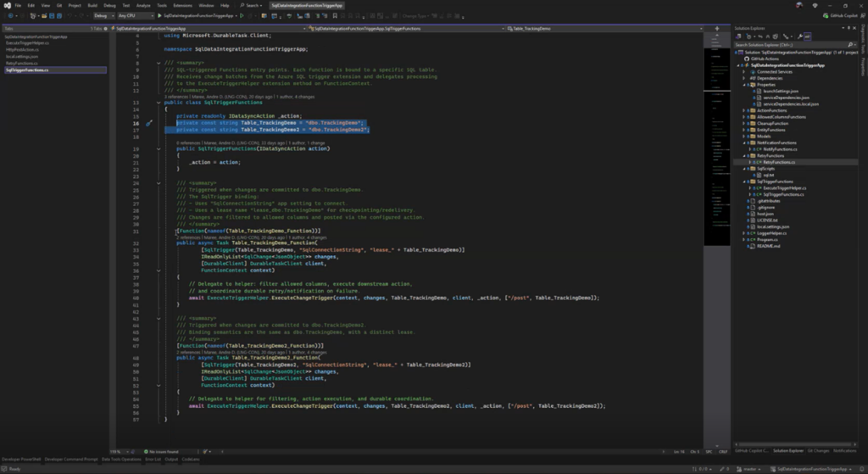Open the Tools menu

tap(162, 6)
